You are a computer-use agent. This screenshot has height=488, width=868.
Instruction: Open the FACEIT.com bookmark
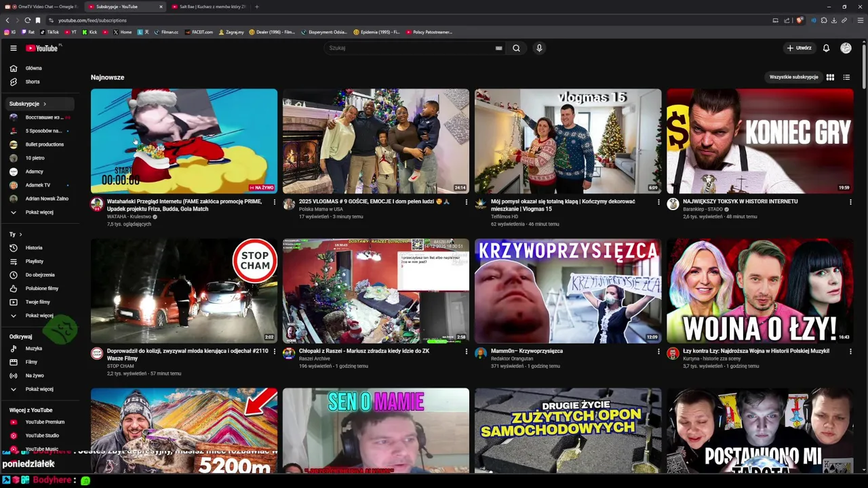point(199,32)
